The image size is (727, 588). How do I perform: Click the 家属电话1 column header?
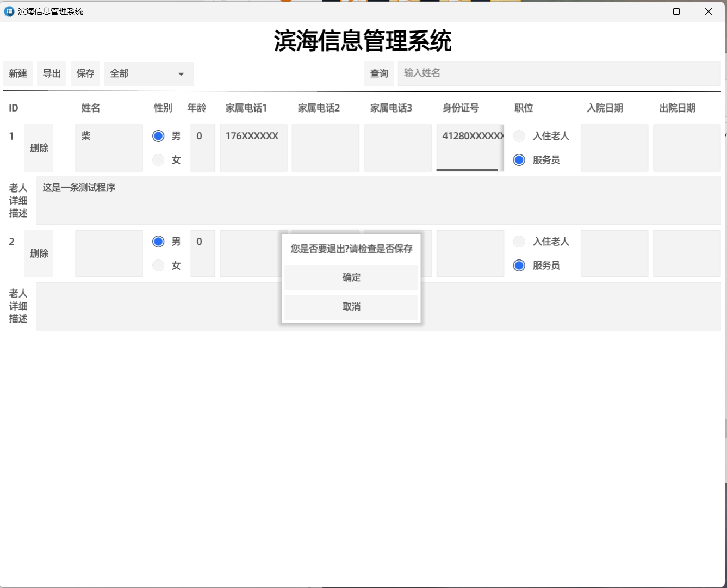pos(246,108)
